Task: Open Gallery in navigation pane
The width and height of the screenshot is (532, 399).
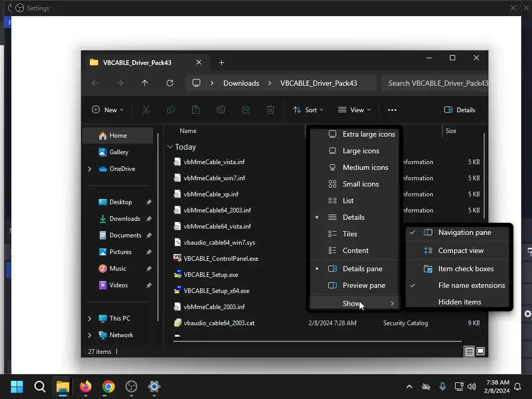Action: click(x=118, y=152)
